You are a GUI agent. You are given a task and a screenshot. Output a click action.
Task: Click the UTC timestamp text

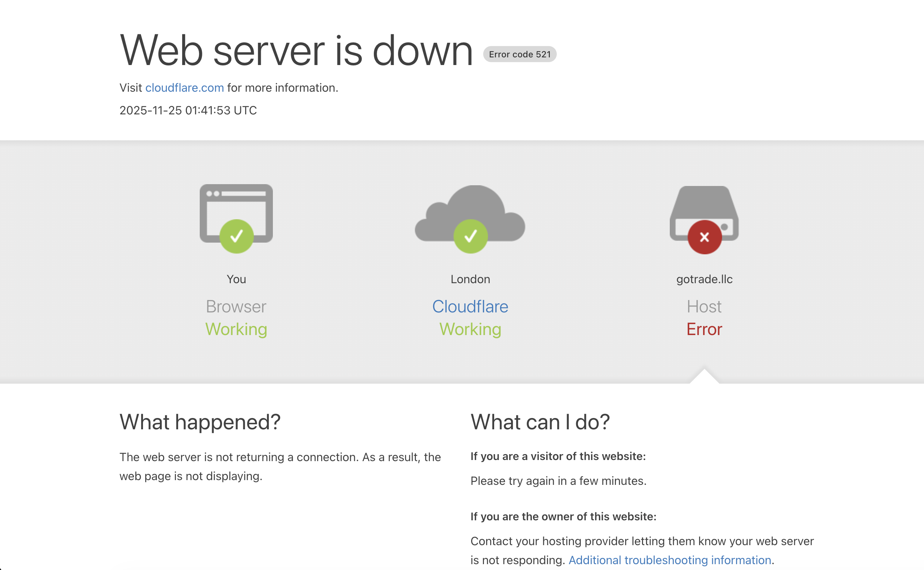tap(188, 110)
